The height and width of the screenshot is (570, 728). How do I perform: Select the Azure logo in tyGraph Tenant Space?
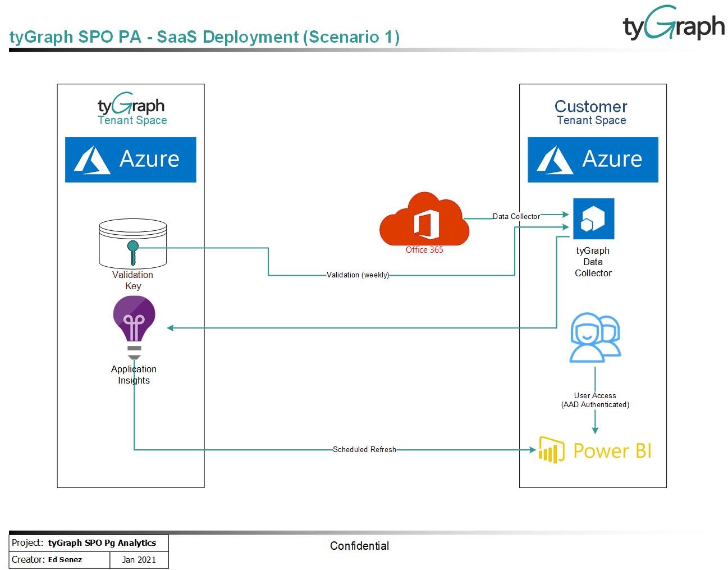pos(130,159)
